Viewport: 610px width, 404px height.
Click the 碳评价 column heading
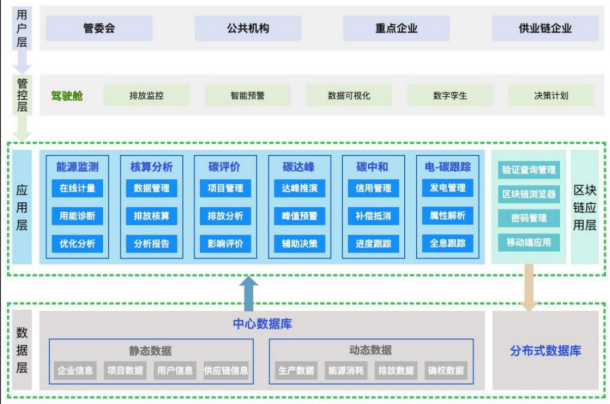point(224,167)
